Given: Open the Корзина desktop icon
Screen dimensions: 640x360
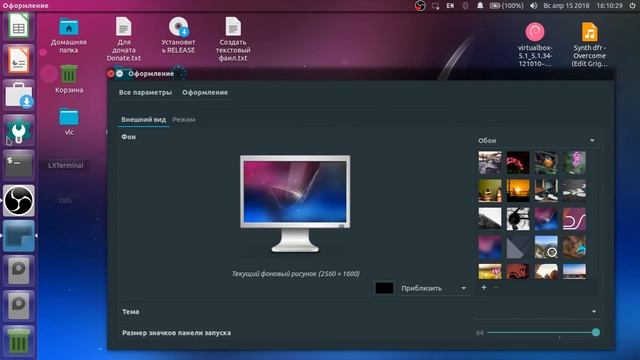Looking at the screenshot, I should (x=69, y=79).
